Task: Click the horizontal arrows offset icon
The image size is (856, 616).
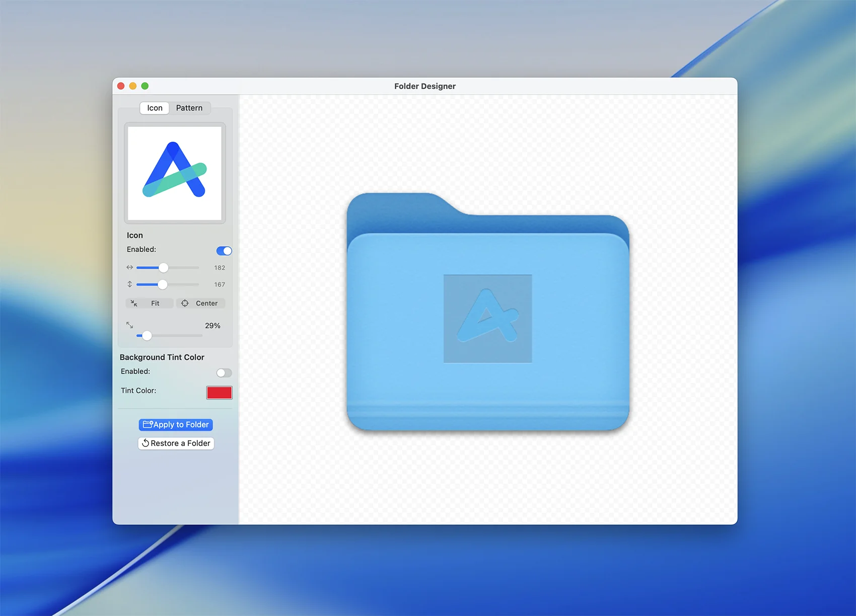Action: 130,268
